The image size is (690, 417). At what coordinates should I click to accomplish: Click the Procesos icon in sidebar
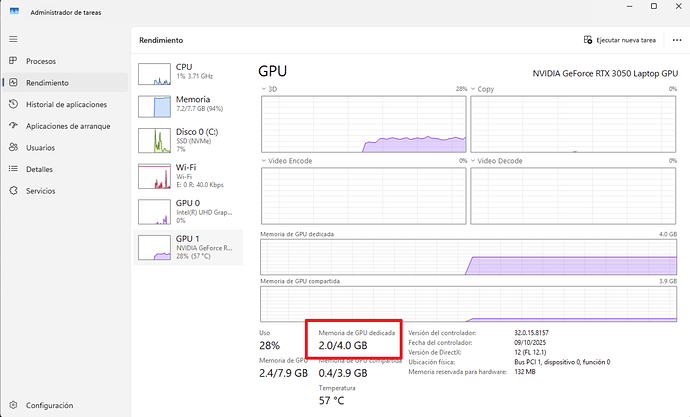click(14, 61)
